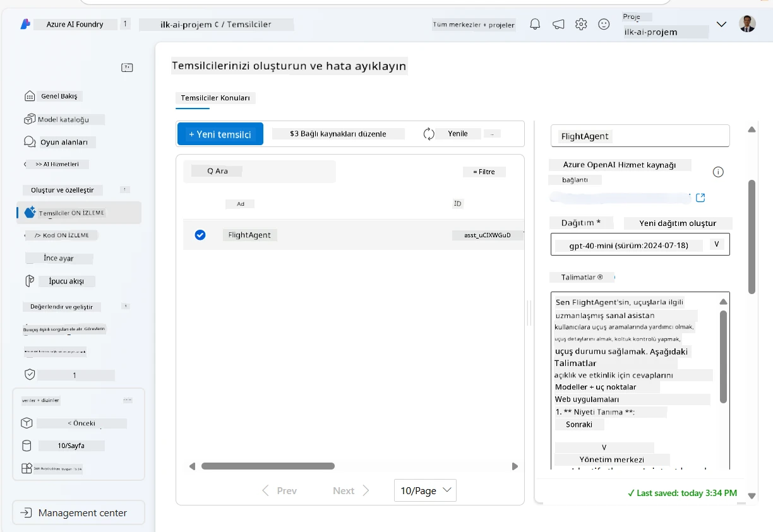The height and width of the screenshot is (532, 773).
Task: Click the user profile avatar
Action: (747, 24)
